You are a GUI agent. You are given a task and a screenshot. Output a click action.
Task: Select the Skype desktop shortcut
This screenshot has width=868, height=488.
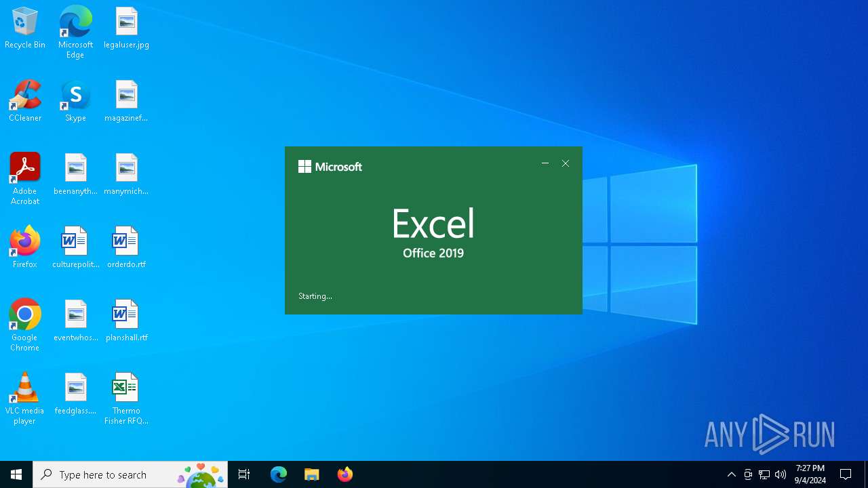click(x=75, y=102)
